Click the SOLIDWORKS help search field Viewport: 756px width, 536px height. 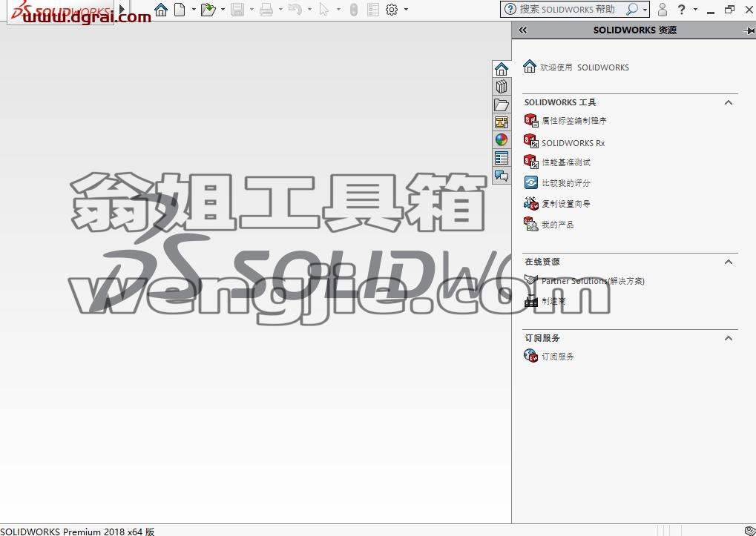coord(567,9)
